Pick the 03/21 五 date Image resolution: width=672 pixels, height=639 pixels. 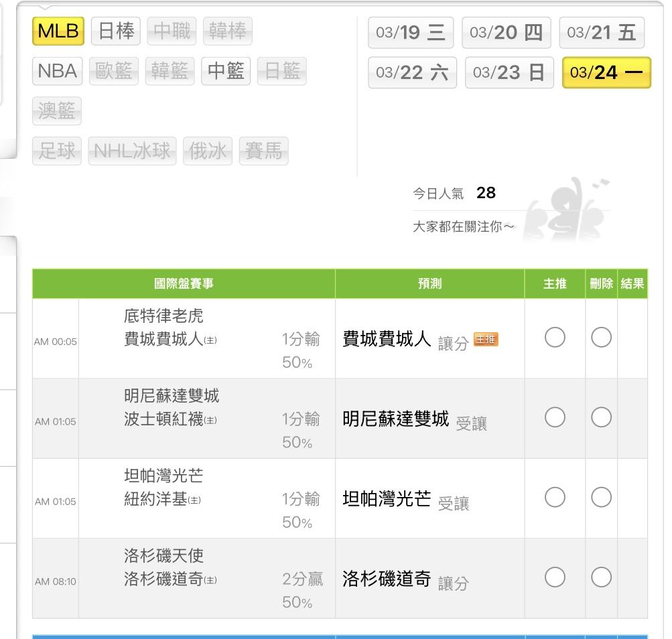[x=602, y=33]
